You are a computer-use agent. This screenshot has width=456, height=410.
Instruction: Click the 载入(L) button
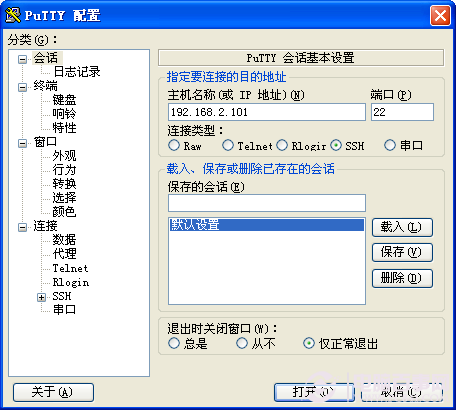402,228
